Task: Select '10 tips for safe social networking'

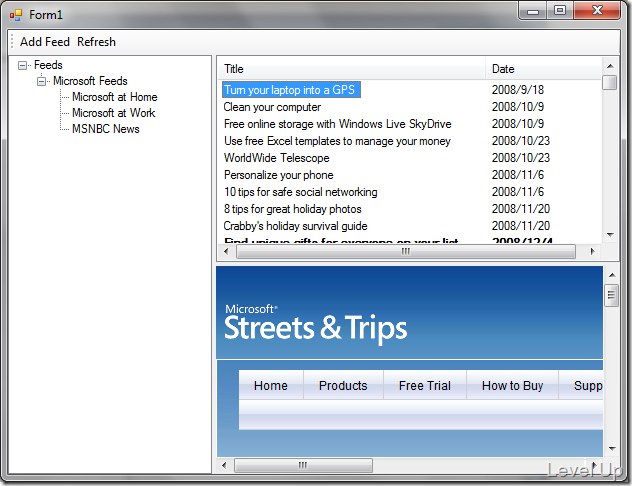Action: pos(301,192)
